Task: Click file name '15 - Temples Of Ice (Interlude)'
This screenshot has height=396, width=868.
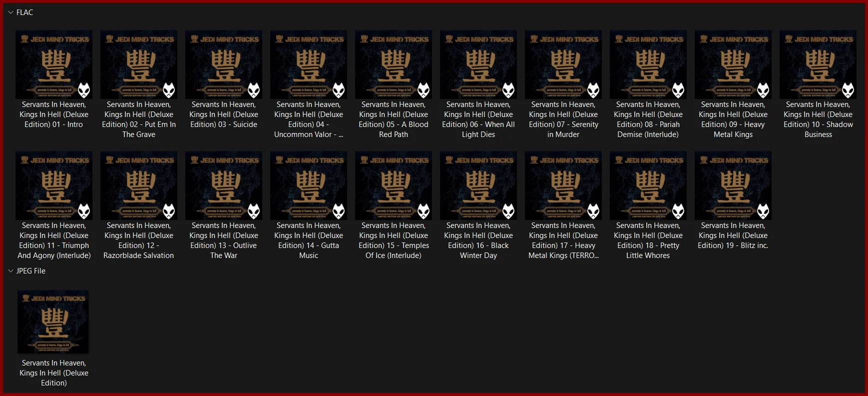Action: [x=394, y=240]
